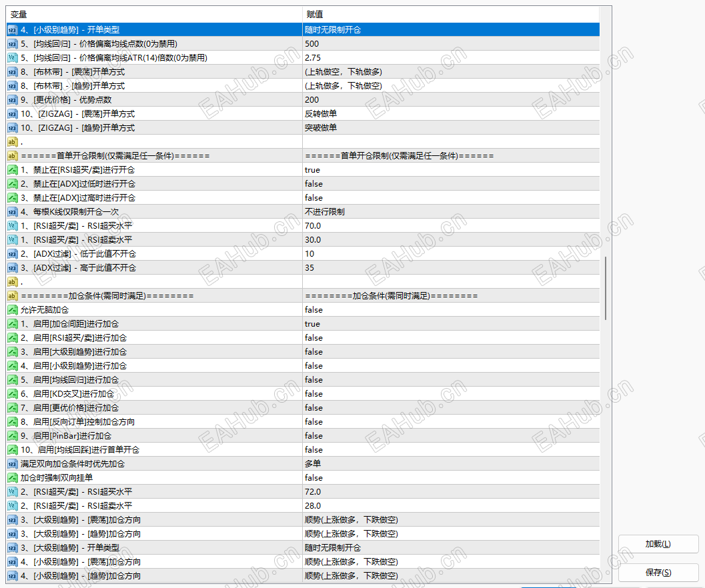Click icon beside 8、[布林带] - [震荡]开单方式
Viewport: 705px width, 588px height.
pyautogui.click(x=12, y=72)
